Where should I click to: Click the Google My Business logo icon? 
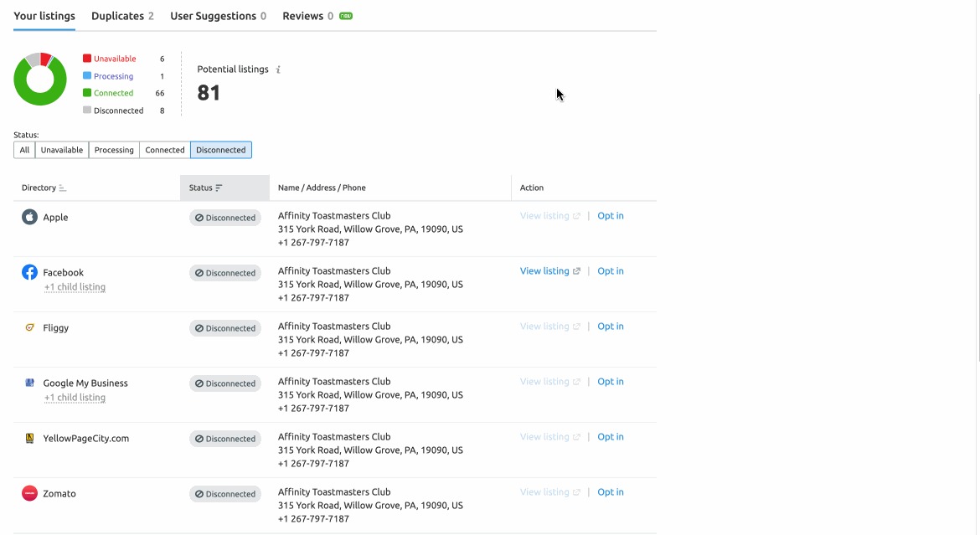(x=29, y=383)
